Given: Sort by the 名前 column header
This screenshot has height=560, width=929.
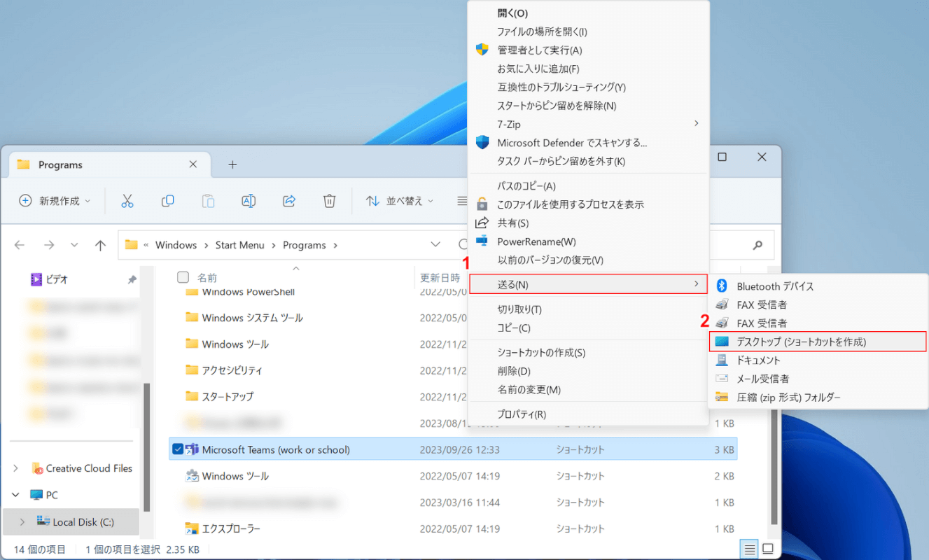Looking at the screenshot, I should [207, 277].
